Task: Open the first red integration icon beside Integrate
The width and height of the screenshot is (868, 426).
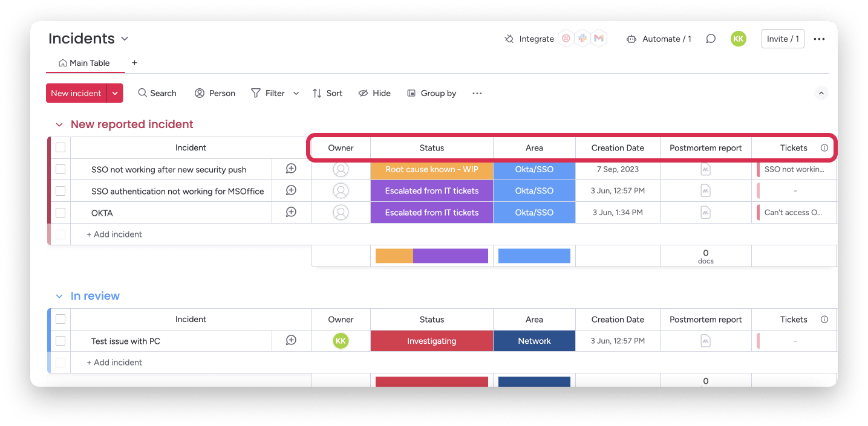Action: coord(566,39)
